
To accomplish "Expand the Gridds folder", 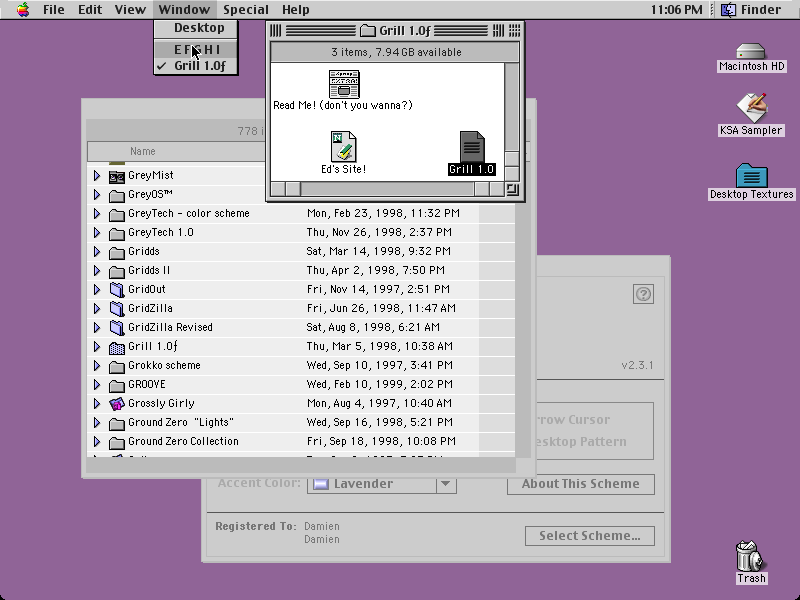I will (97, 252).
